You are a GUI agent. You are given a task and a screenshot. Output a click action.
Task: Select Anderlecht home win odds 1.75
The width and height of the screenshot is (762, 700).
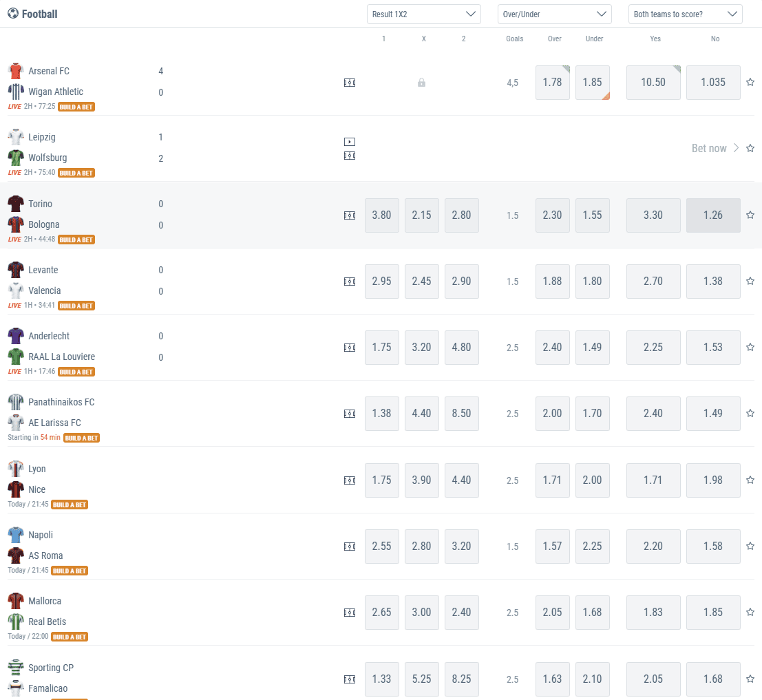(x=382, y=348)
